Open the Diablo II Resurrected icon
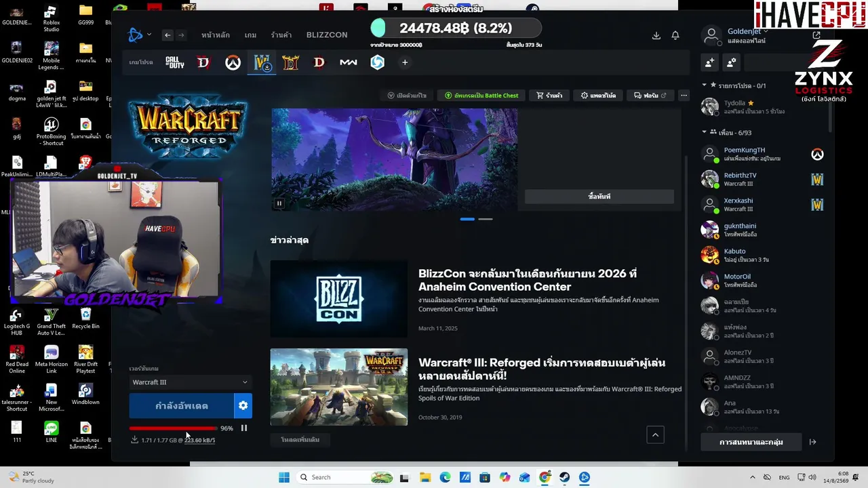This screenshot has height=488, width=868. click(x=290, y=62)
